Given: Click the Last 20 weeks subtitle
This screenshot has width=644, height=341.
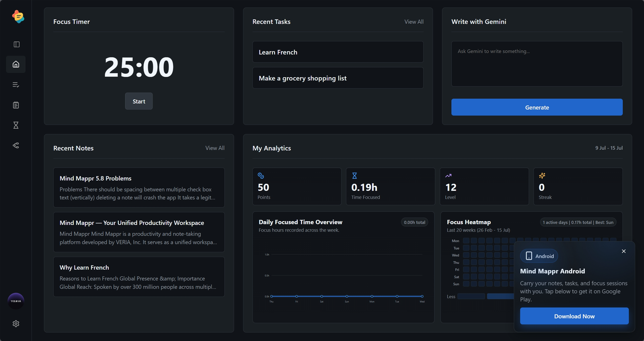Looking at the screenshot, I should point(479,230).
